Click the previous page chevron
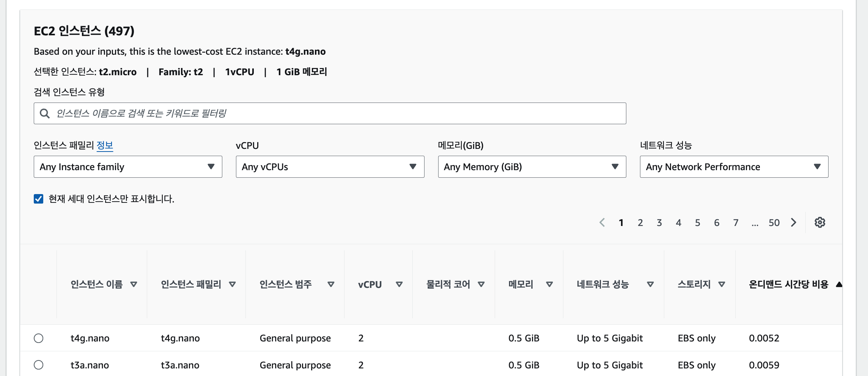This screenshot has width=868, height=376. click(x=602, y=223)
